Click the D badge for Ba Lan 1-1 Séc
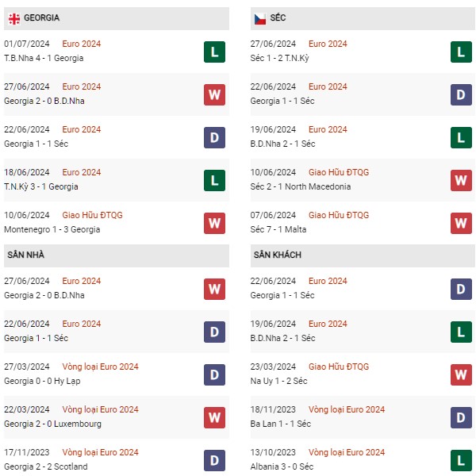Viewport: 476px width, 476px height. 461,418
